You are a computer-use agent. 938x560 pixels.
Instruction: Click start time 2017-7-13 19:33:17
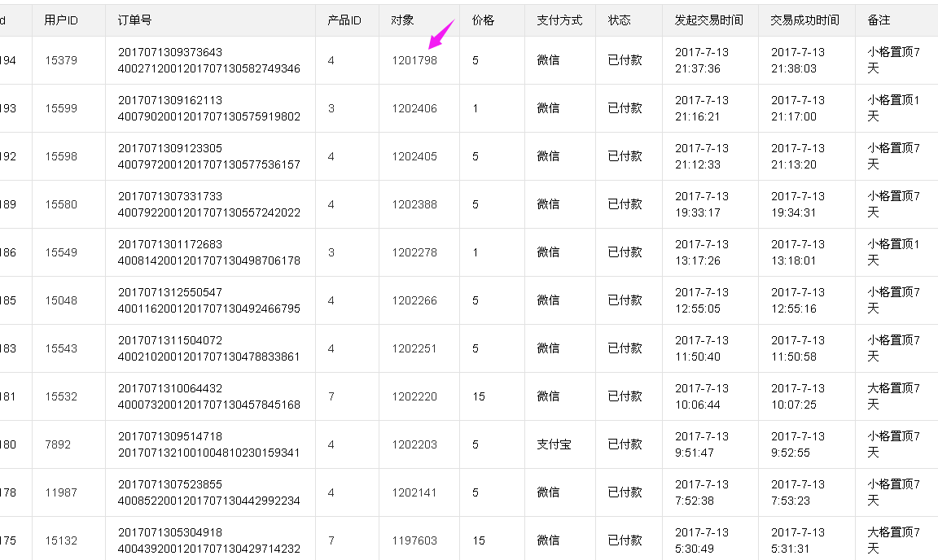click(702, 204)
